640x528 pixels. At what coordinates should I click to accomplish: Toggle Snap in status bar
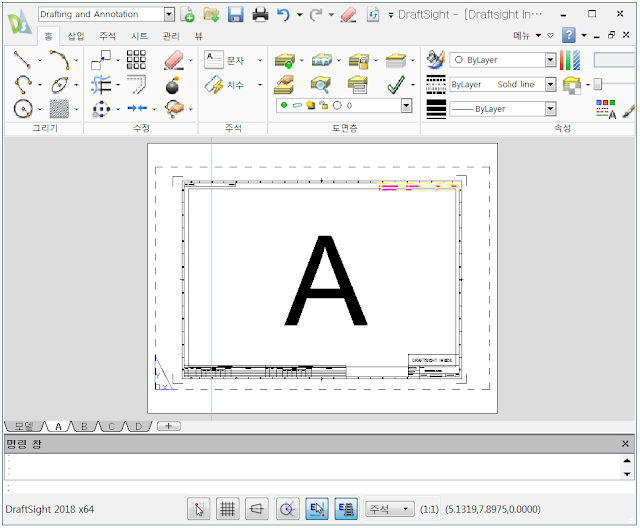[199, 509]
